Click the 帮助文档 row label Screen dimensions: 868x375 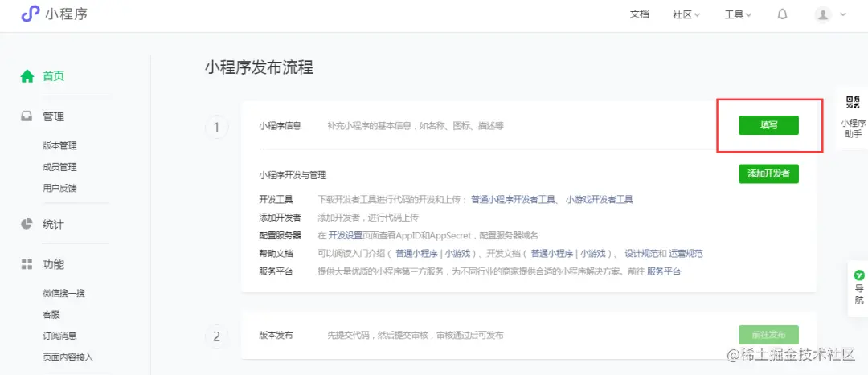pyautogui.click(x=276, y=253)
